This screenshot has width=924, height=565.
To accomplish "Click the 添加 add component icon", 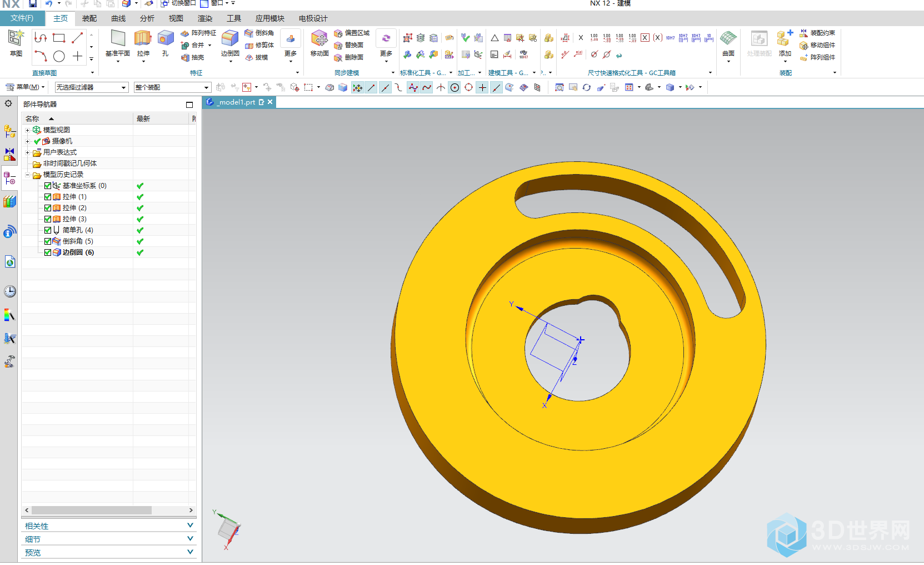I will pos(785,38).
